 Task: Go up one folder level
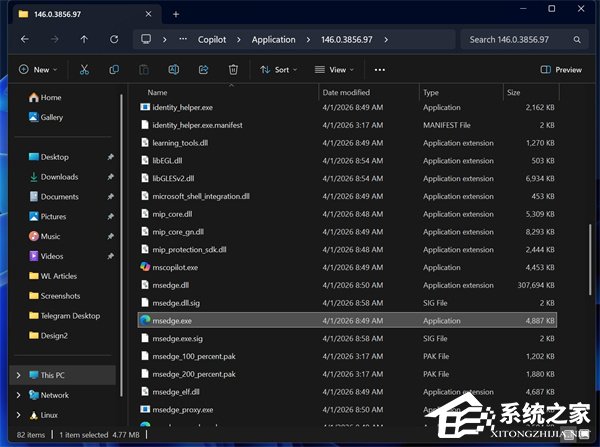(x=84, y=39)
